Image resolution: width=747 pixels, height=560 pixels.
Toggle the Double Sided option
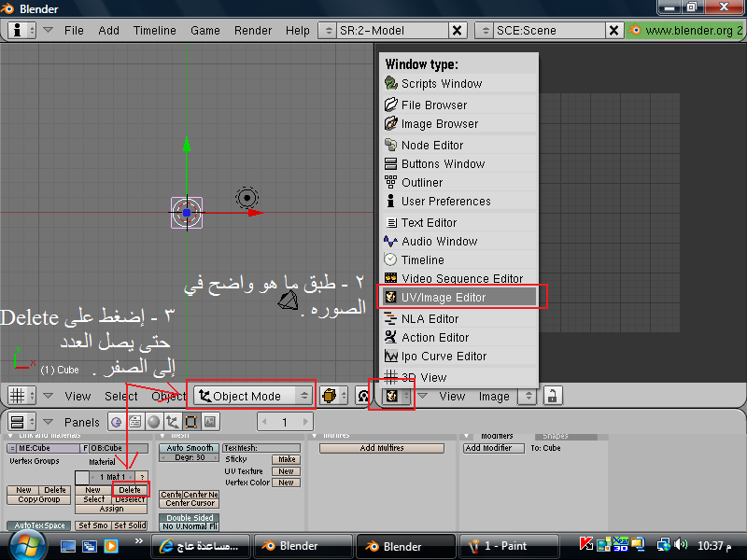click(190, 518)
